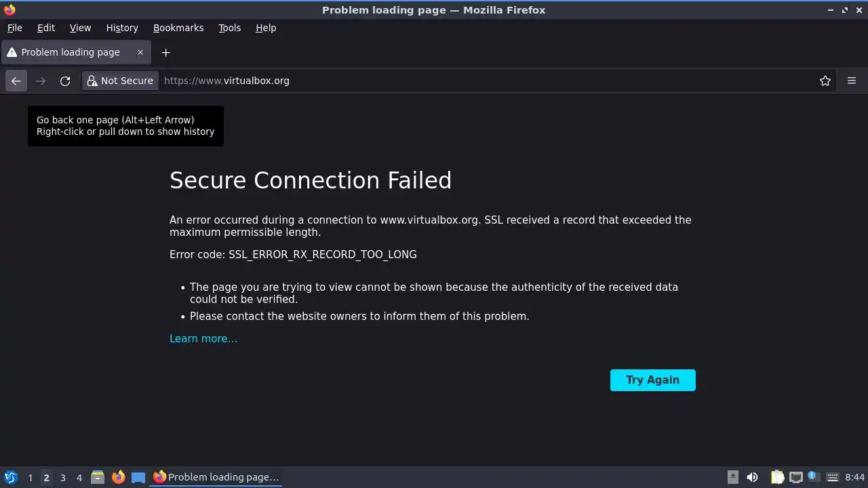
Task: Click the removable media eject tray icon
Action: [x=733, y=477]
